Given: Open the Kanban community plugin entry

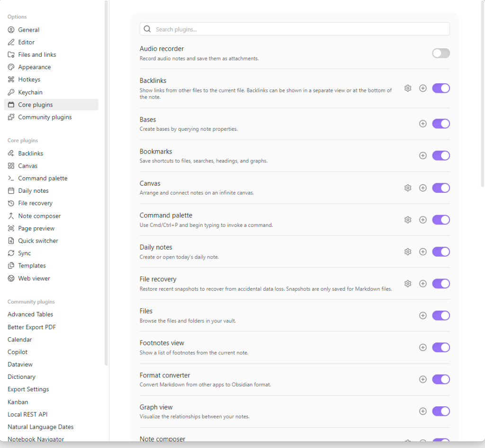Looking at the screenshot, I should (18, 402).
